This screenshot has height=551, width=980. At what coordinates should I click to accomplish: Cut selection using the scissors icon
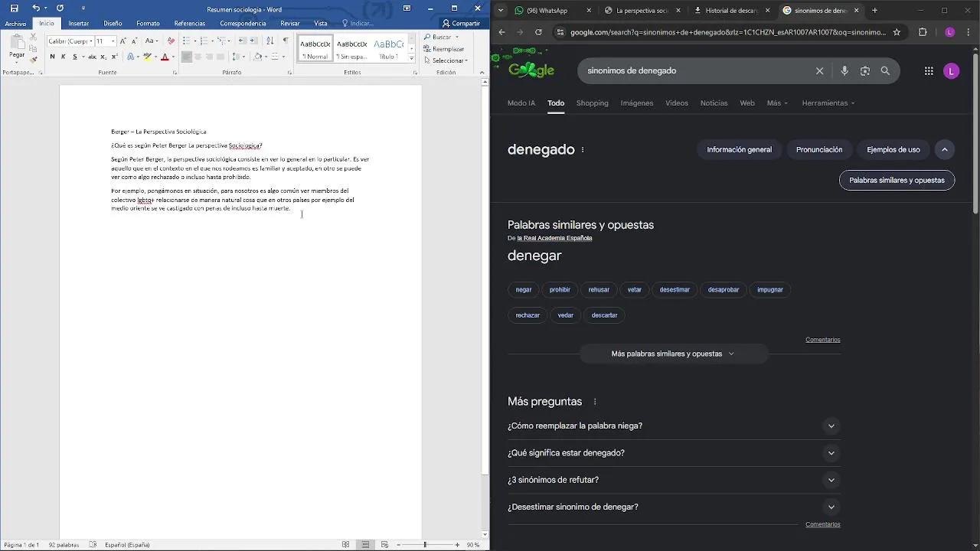33,37
